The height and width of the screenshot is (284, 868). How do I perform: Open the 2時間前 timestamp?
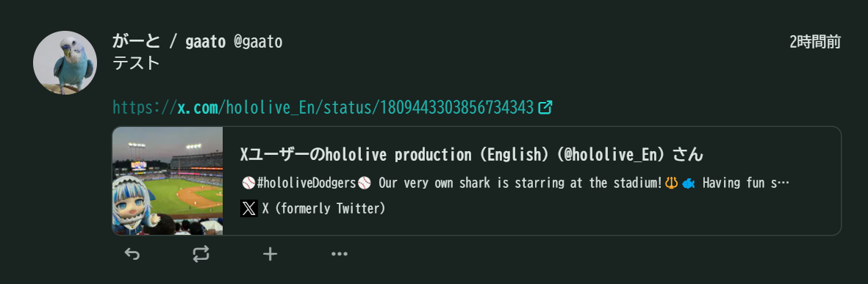tap(815, 41)
